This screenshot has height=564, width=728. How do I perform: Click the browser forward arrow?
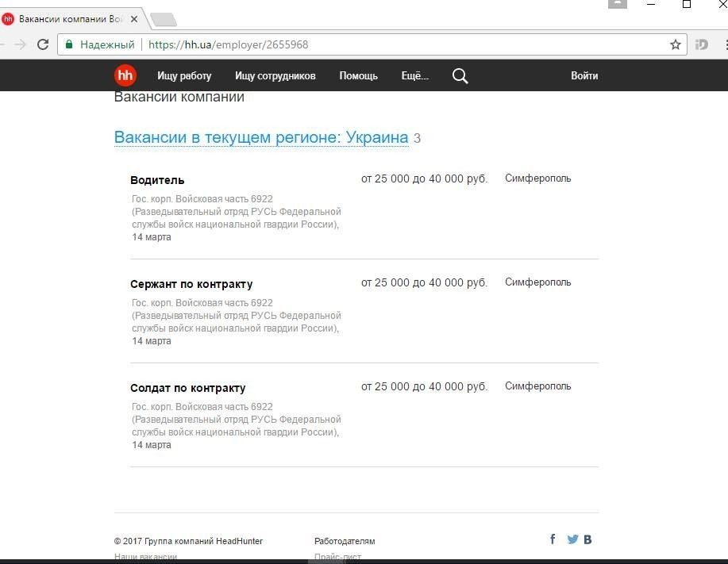tap(20, 44)
